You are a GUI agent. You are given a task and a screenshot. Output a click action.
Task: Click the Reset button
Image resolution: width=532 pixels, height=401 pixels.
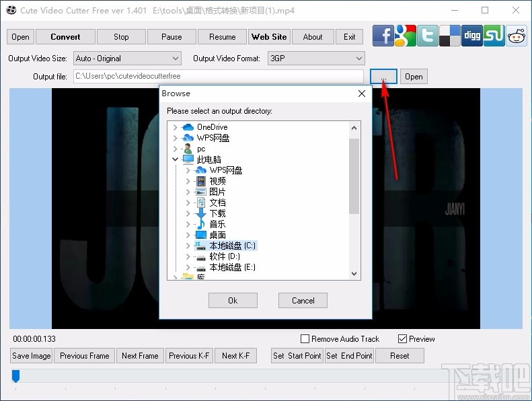[x=400, y=356]
